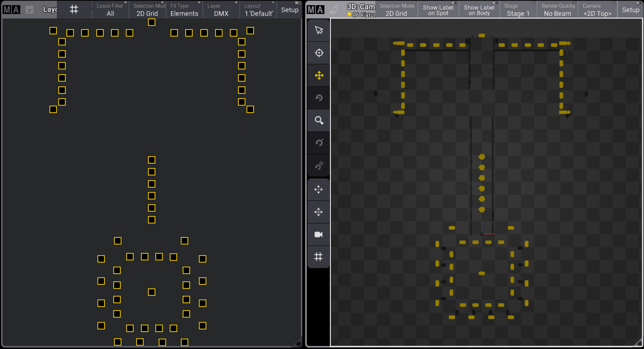Click the four-dot pan arrows tool
This screenshot has width=644, height=349.
[318, 189]
